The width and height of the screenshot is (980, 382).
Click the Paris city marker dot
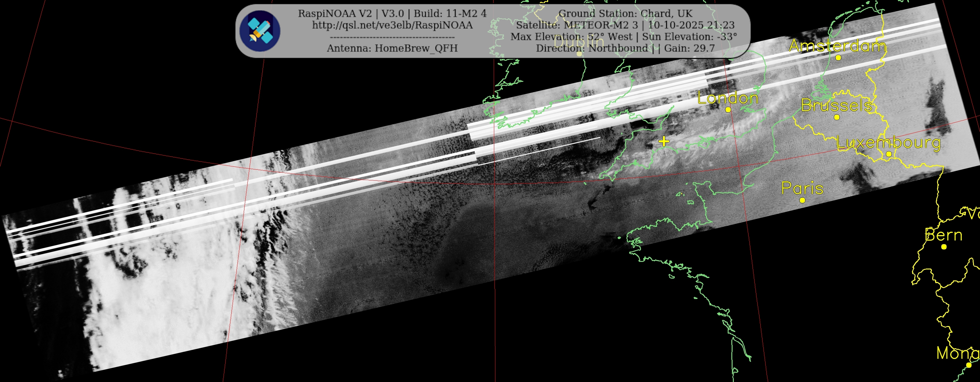pyautogui.click(x=802, y=200)
